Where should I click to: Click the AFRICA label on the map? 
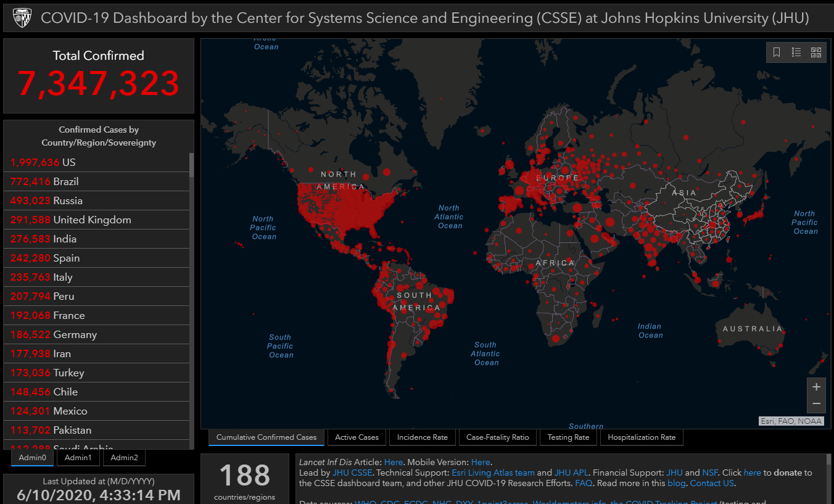click(x=555, y=263)
